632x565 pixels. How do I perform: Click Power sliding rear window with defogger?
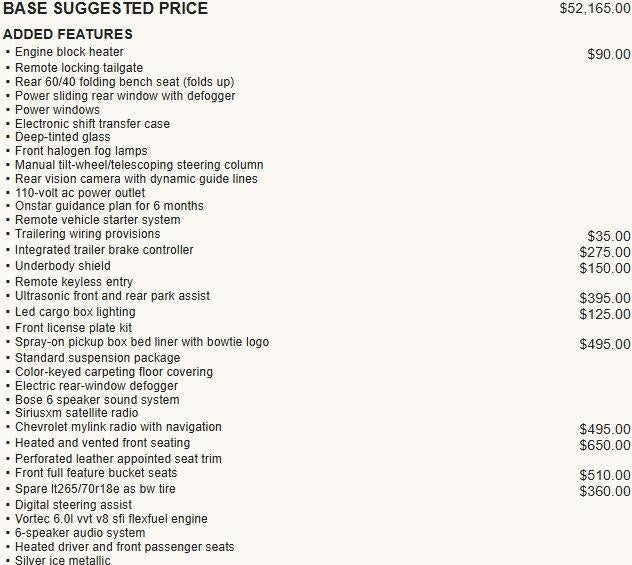click(125, 96)
